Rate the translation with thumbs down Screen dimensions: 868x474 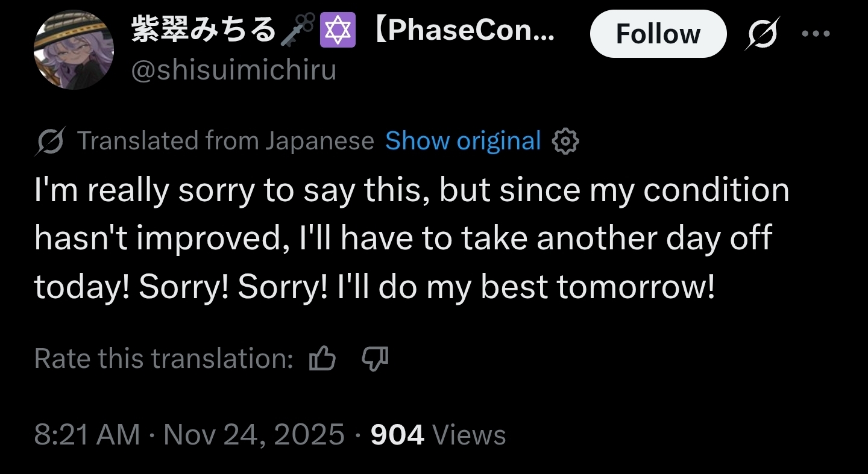point(375,360)
